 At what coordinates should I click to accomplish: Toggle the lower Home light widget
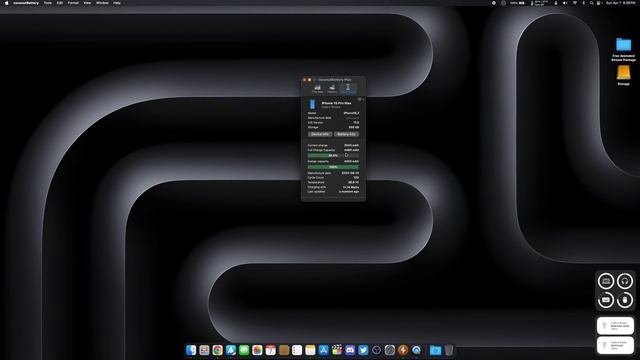tap(616, 345)
